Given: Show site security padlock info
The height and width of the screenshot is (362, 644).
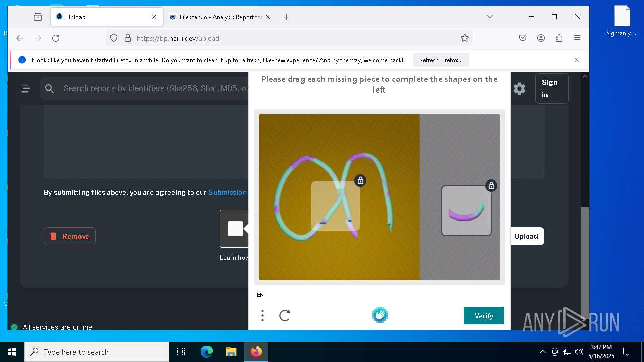Looking at the screenshot, I should coord(128,38).
